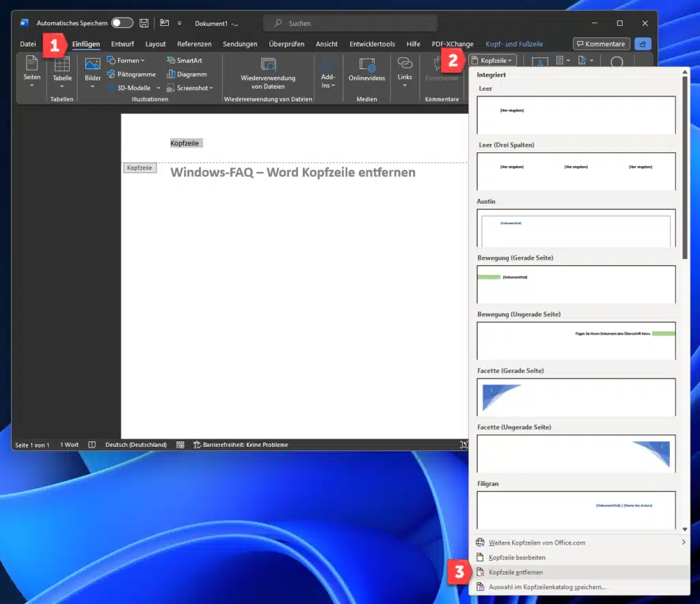Switch to the Ansicht tab

click(x=326, y=44)
